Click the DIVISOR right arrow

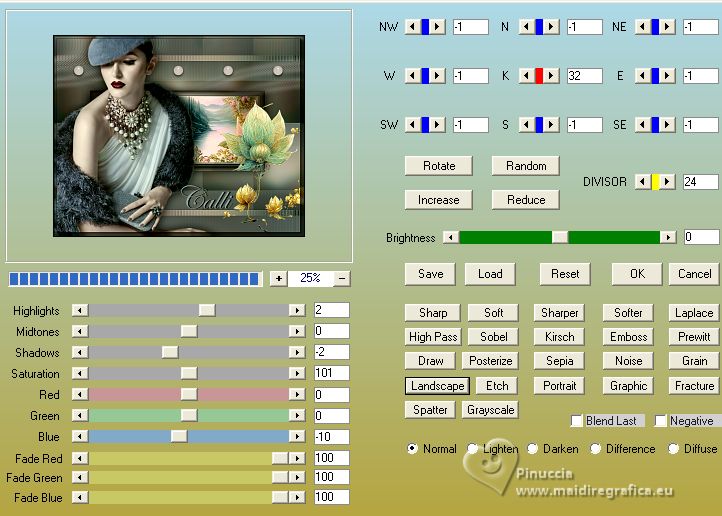[667, 181]
